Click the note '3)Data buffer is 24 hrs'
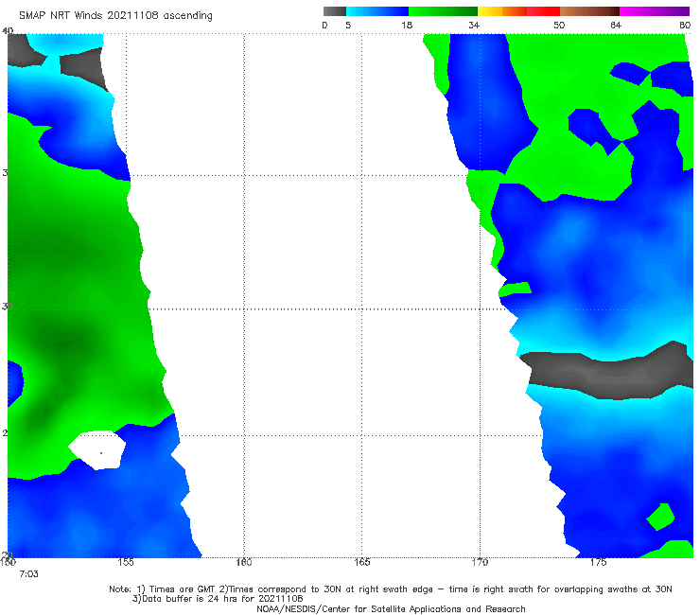This screenshot has width=700, height=615. [218, 599]
